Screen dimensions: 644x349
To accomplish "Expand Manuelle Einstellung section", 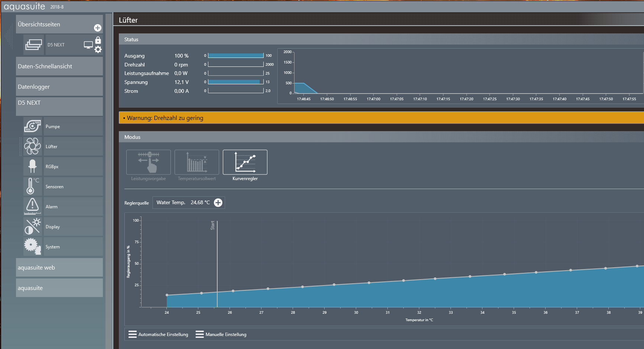I will [221, 335].
